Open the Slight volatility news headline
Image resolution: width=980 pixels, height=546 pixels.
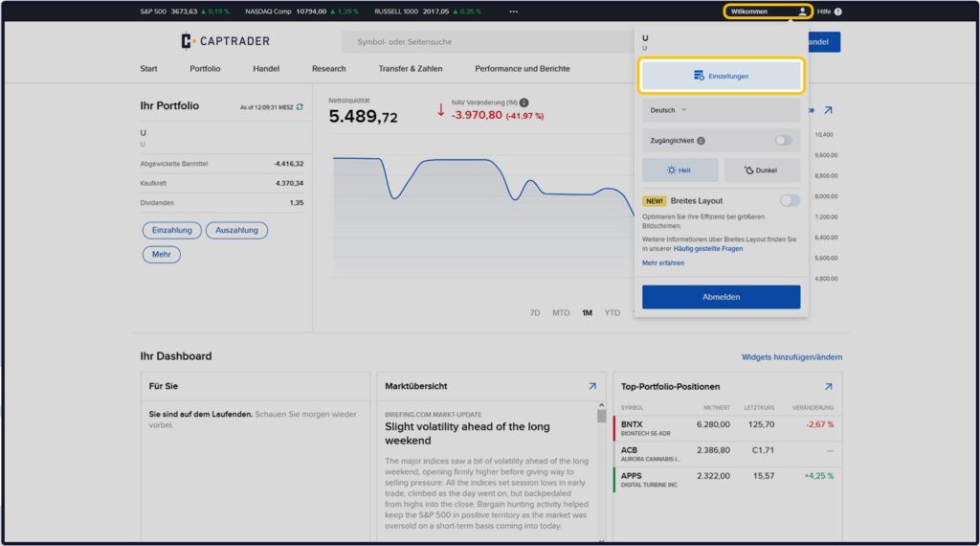click(467, 433)
